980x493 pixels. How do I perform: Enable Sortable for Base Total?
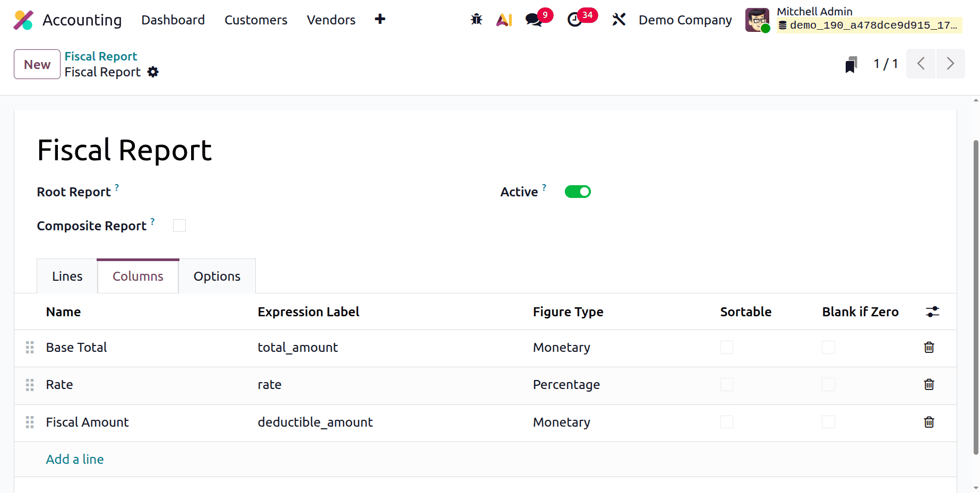pyautogui.click(x=727, y=347)
